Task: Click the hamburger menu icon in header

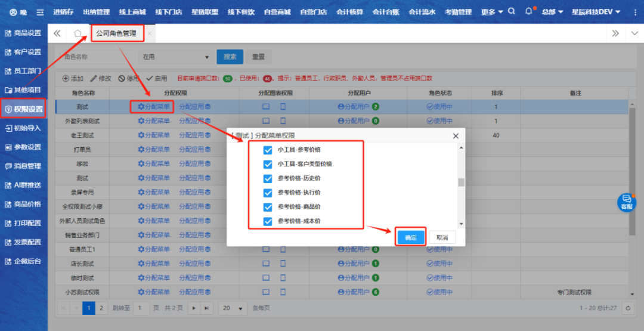Action: click(40, 12)
